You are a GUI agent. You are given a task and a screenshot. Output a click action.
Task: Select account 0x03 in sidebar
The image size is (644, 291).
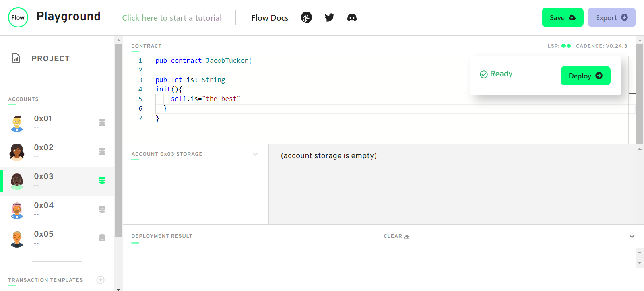click(57, 181)
